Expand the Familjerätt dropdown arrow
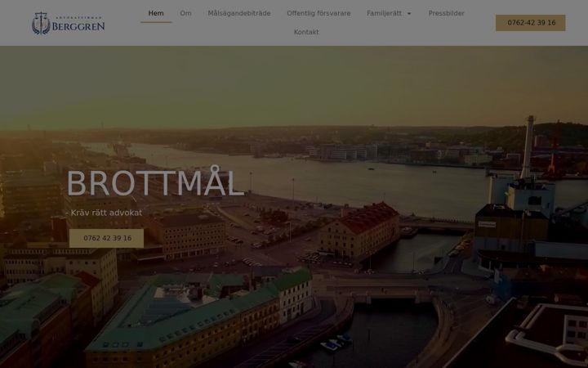 409,14
